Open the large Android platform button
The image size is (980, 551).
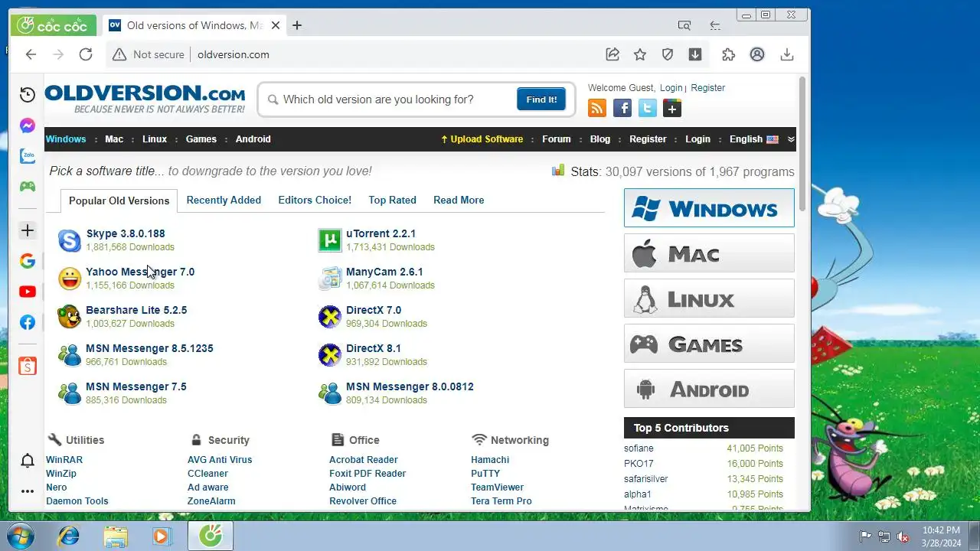(709, 389)
